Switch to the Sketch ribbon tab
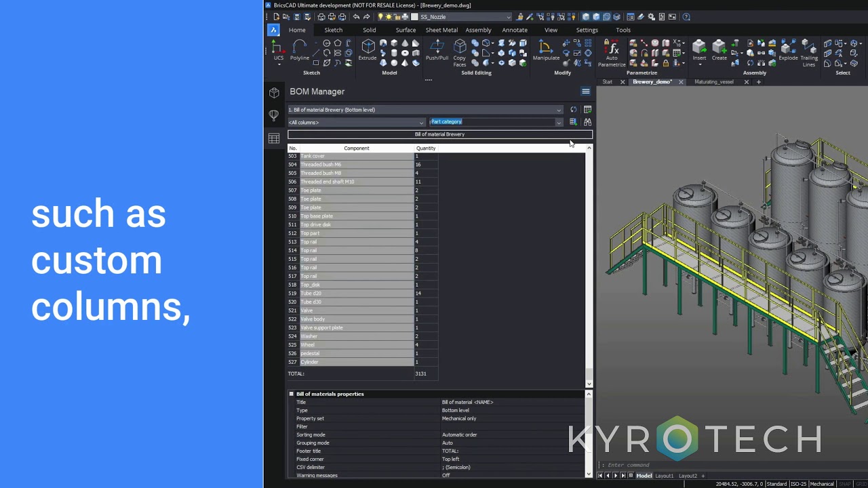The width and height of the screenshot is (868, 488). (333, 30)
